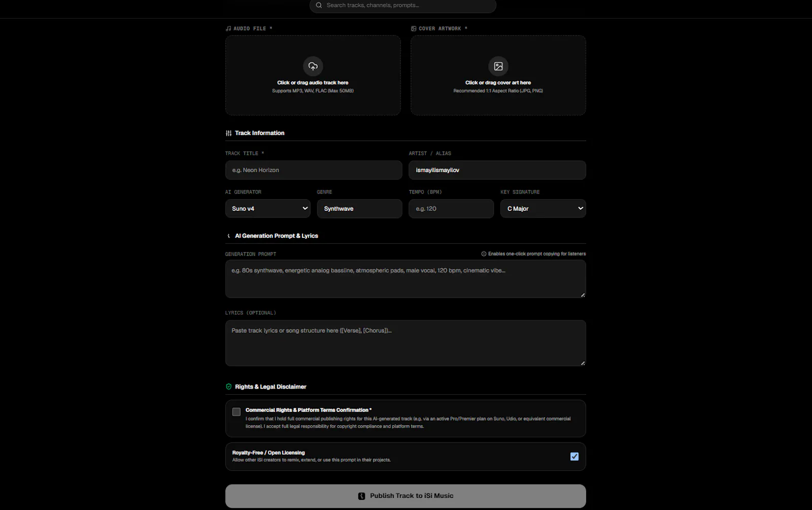The height and width of the screenshot is (510, 812).
Task: Click the cover art image icon
Action: click(x=498, y=66)
